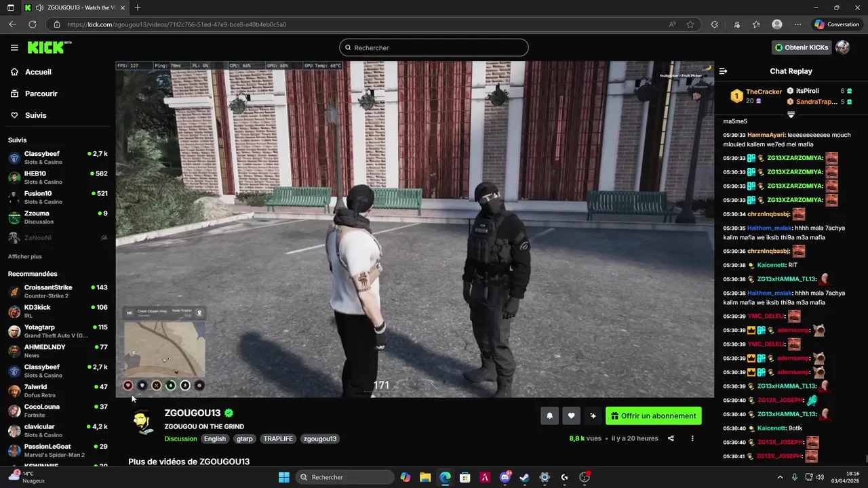The width and height of the screenshot is (868, 488).
Task: Click the Windows taskbar search box
Action: click(x=344, y=477)
